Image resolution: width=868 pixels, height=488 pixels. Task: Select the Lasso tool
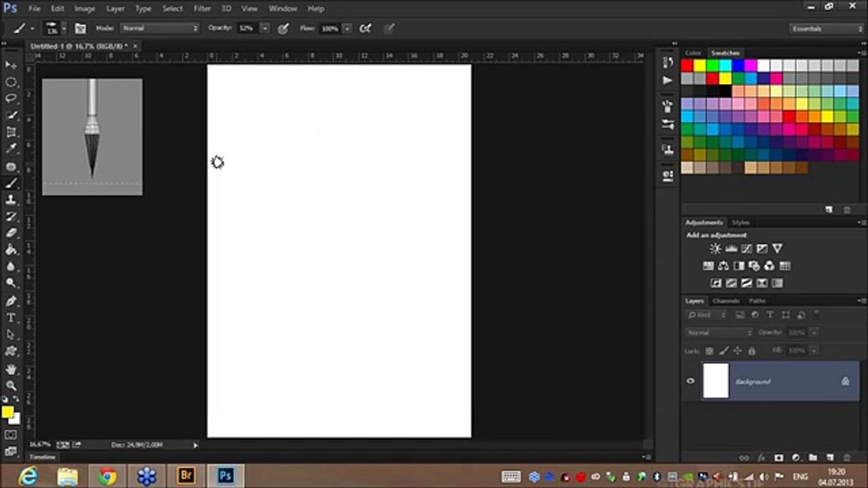11,99
